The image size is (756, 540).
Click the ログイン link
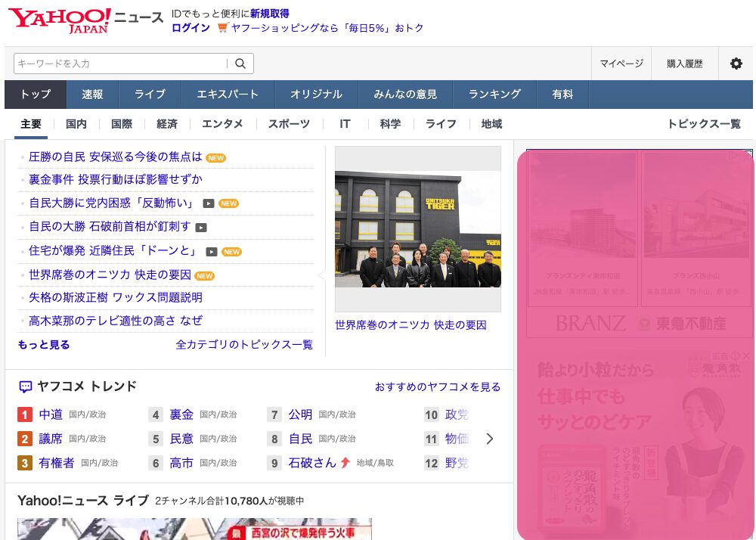point(191,28)
